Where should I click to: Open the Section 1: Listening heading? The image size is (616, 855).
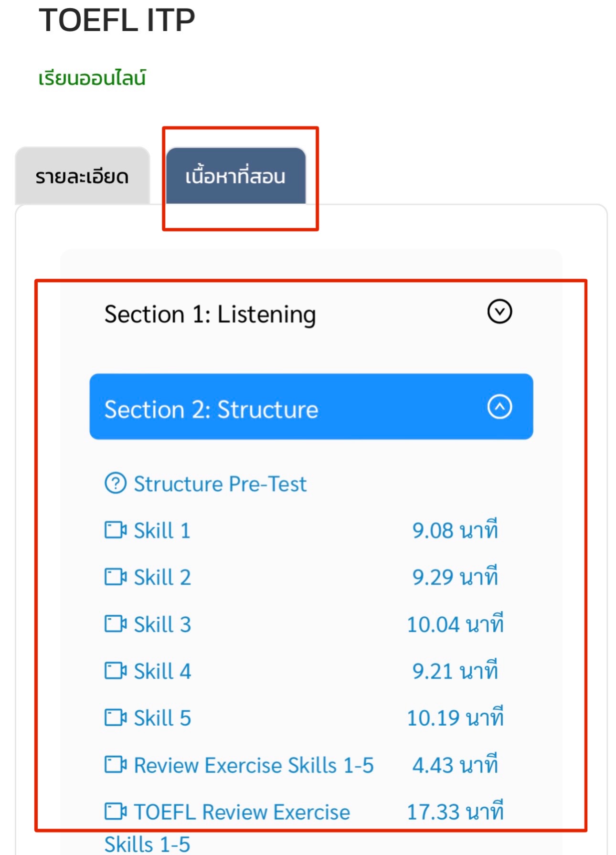210,314
